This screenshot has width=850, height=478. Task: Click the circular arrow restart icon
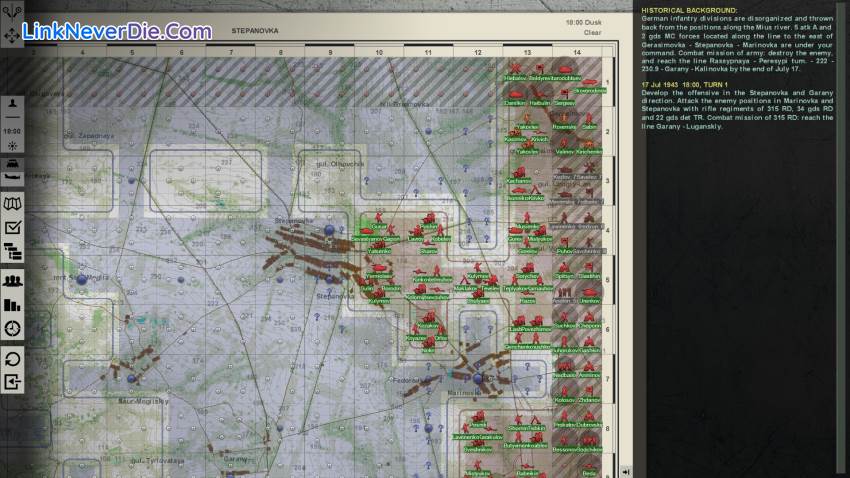click(12, 359)
